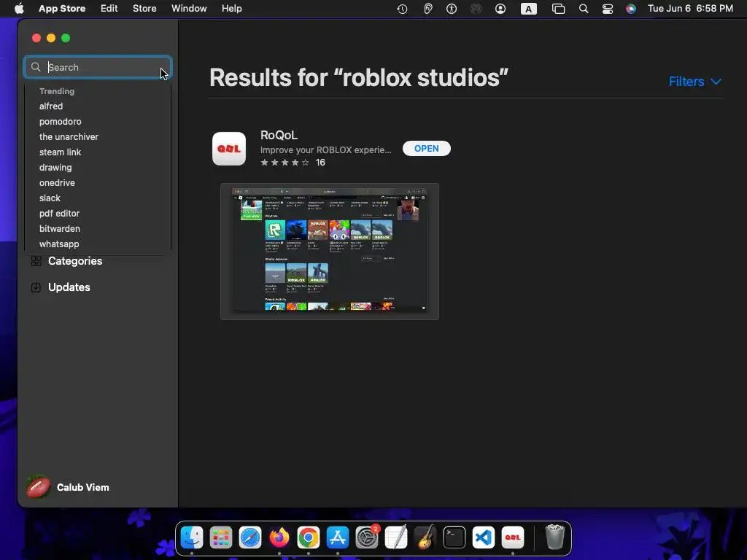Viewport: 747px width, 560px height.
Task: Focus the Search input field
Action: click(98, 67)
